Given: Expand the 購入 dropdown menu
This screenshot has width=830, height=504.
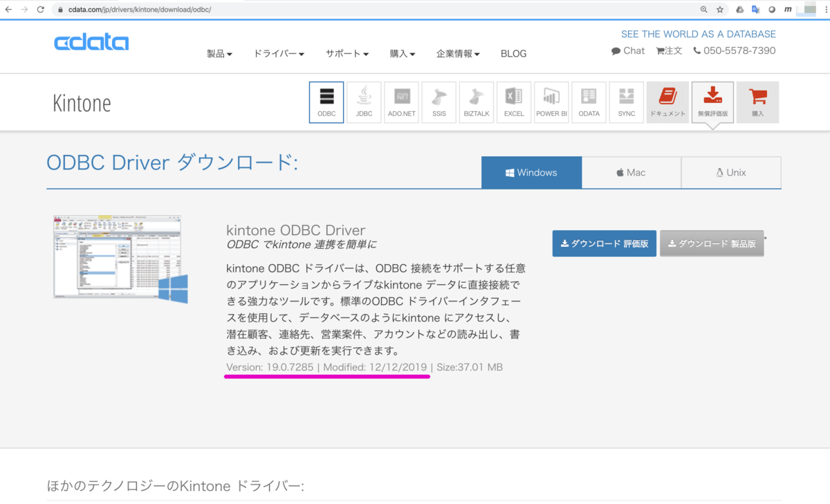Looking at the screenshot, I should click(x=403, y=54).
